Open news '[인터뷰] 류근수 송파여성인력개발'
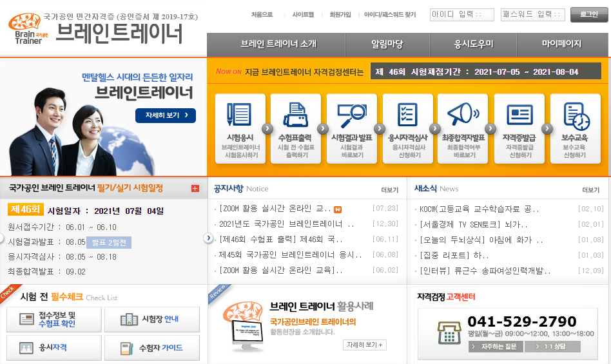 click(x=485, y=271)
